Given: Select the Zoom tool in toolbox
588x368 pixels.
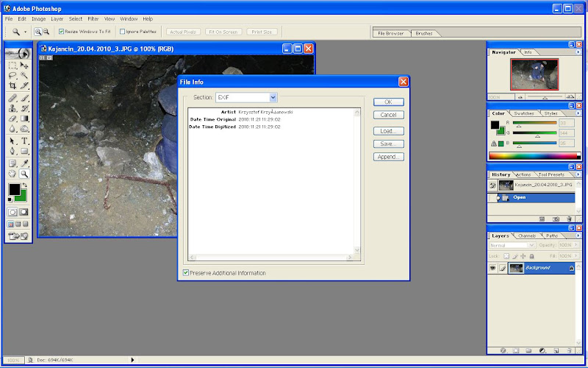Looking at the screenshot, I should coord(24,174).
